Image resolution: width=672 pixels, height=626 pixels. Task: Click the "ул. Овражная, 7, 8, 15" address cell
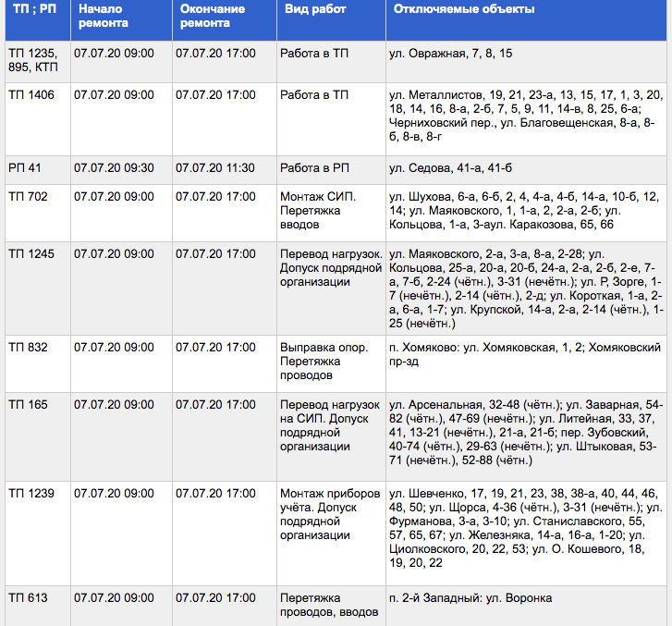point(450,54)
